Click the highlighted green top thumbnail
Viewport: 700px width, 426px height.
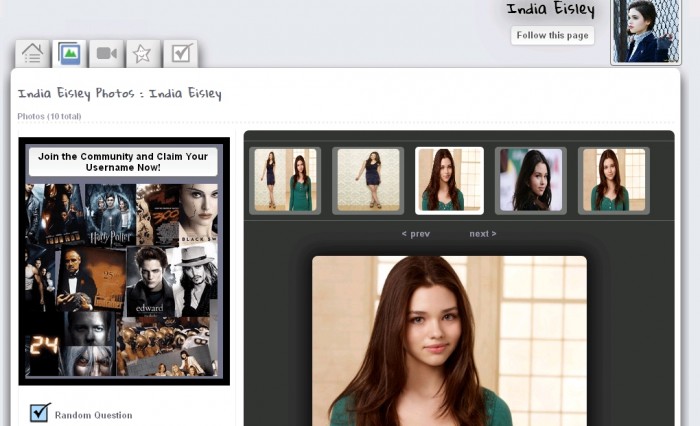(449, 181)
